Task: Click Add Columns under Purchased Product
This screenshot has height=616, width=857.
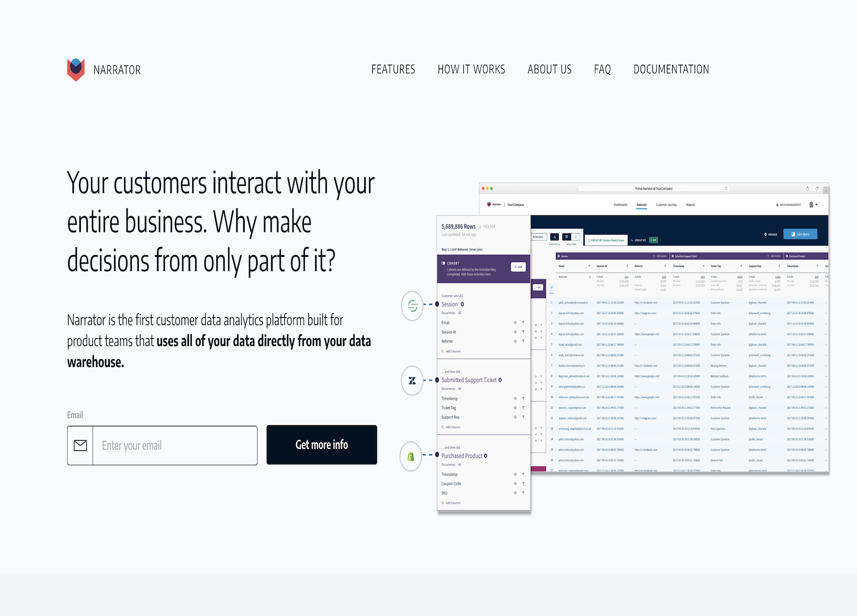Action: (x=451, y=503)
